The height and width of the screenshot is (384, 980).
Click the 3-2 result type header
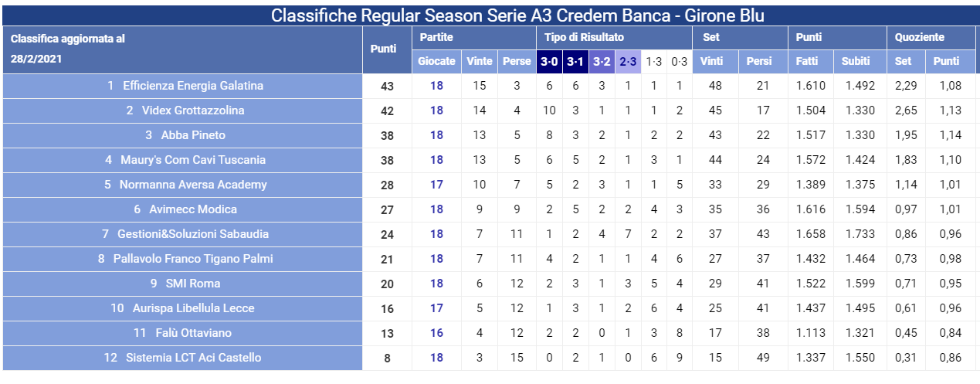click(602, 62)
